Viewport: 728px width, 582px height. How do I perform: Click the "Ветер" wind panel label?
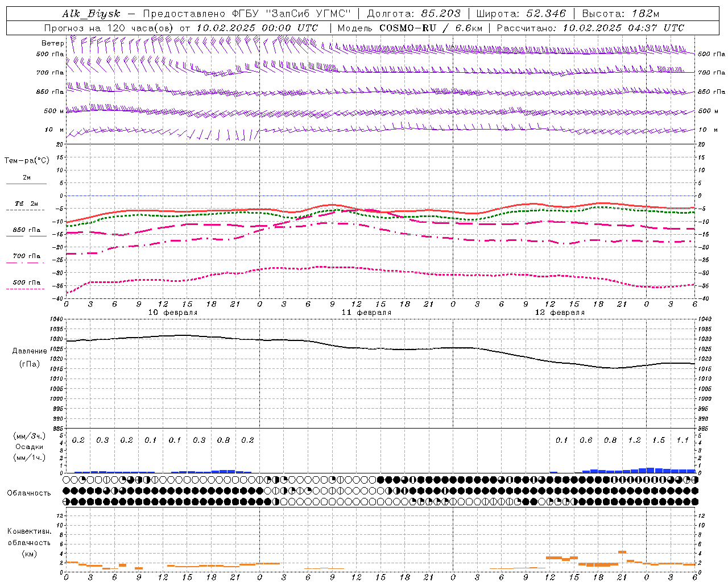pos(52,43)
